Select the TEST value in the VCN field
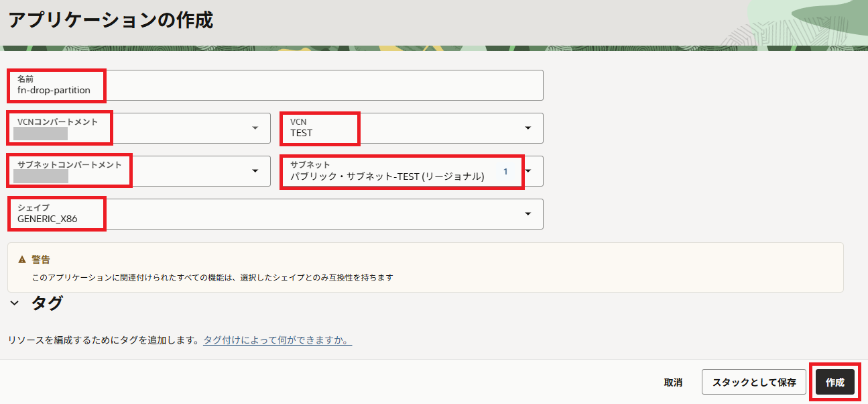868x404 pixels. tap(302, 133)
